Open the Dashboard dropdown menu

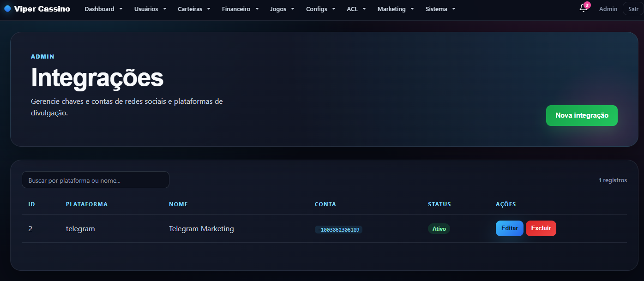pyautogui.click(x=104, y=9)
